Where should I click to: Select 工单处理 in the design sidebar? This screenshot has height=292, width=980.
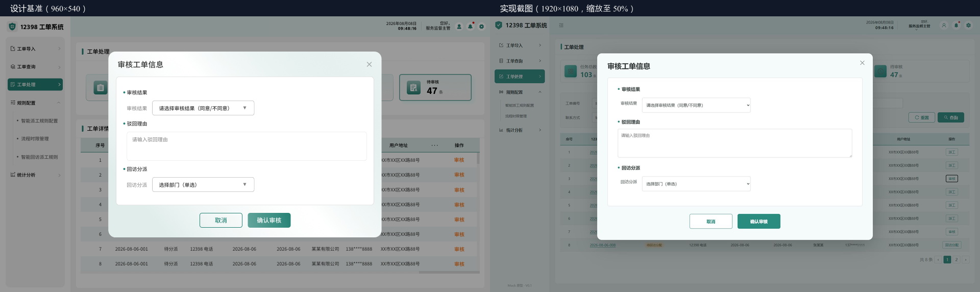pos(35,84)
